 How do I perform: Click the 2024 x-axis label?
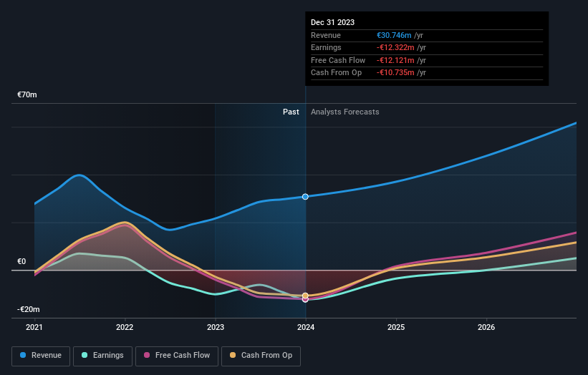click(306, 327)
